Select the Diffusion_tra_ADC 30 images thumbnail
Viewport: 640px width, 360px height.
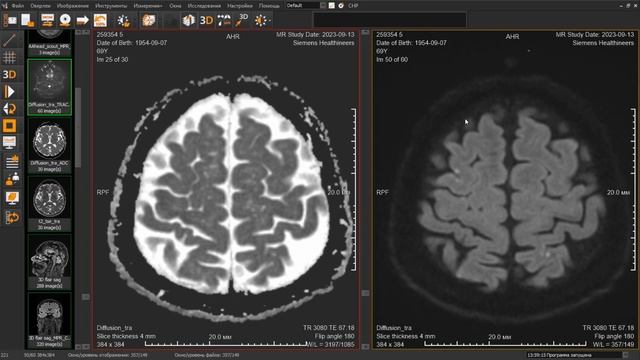click(x=49, y=146)
